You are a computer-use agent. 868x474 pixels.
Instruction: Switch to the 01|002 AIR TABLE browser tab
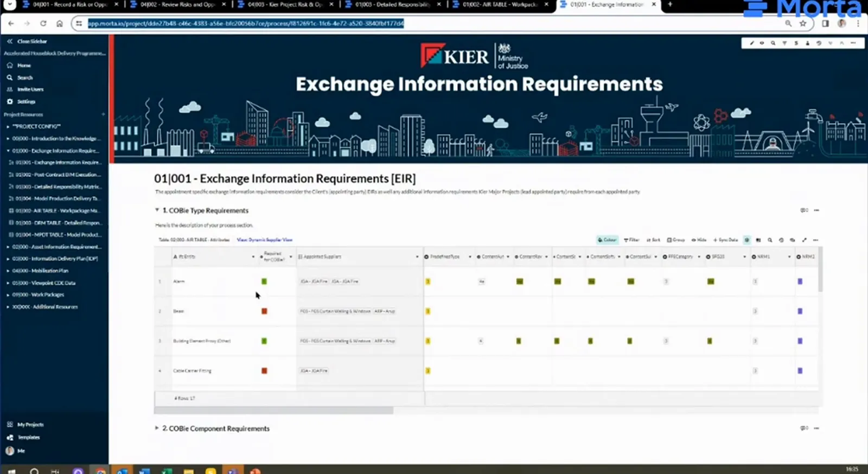(x=500, y=5)
